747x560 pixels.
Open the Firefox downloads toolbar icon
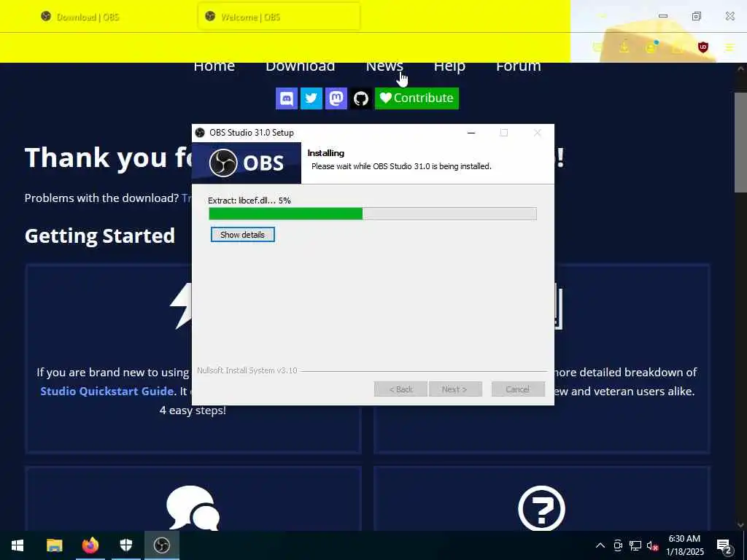[x=624, y=47]
